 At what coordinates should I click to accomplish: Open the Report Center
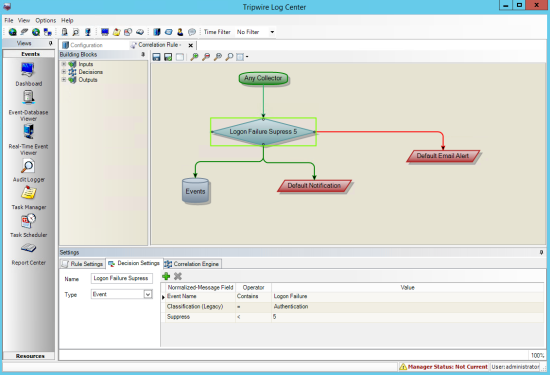28,254
